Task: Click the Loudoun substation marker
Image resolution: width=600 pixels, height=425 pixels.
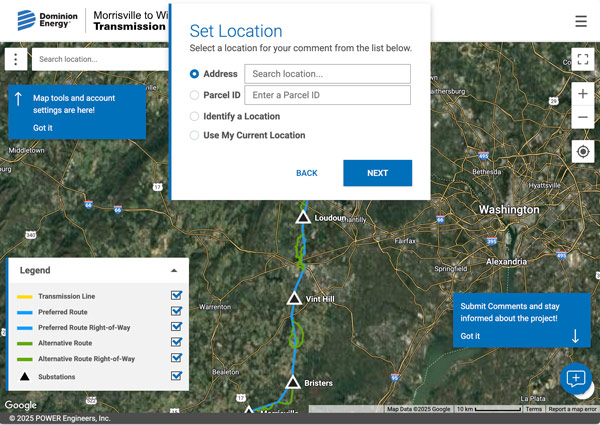Action: pos(302,217)
